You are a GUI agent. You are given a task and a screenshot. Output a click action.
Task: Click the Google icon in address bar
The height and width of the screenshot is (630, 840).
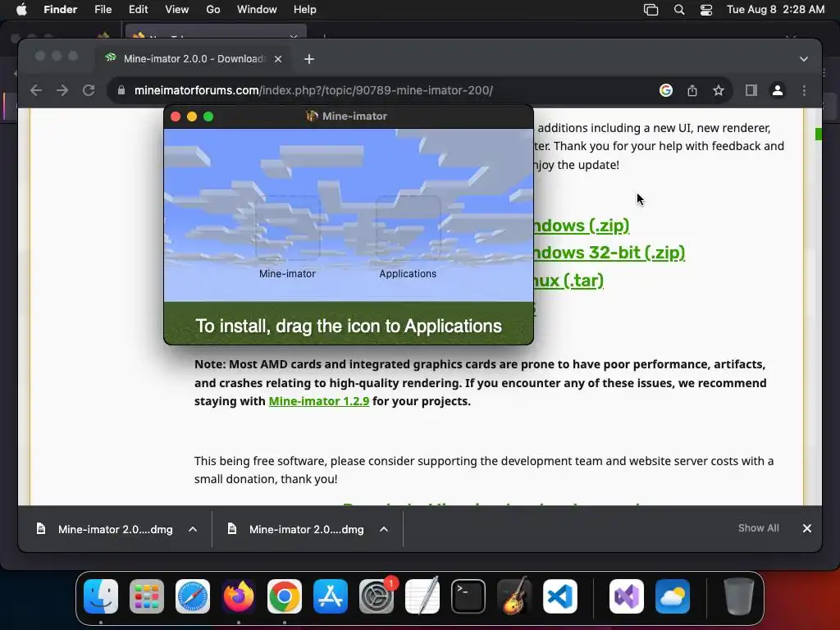pyautogui.click(x=666, y=90)
